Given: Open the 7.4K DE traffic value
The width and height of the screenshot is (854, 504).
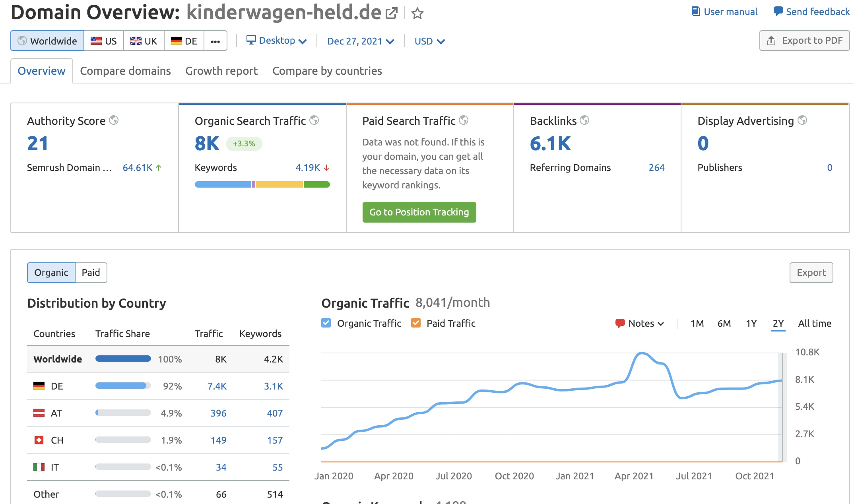Looking at the screenshot, I should click(x=217, y=386).
